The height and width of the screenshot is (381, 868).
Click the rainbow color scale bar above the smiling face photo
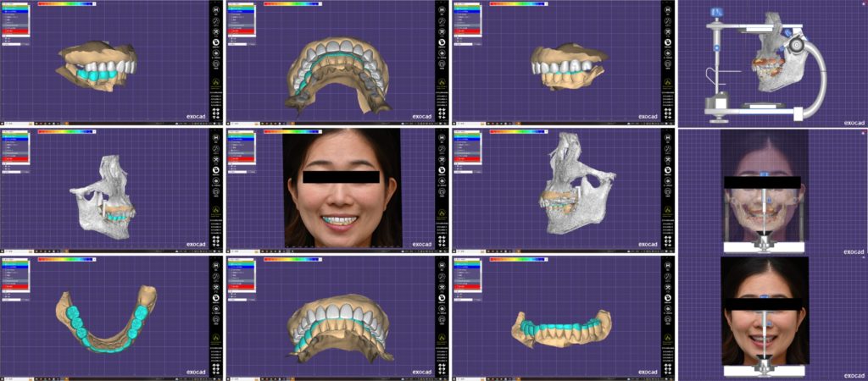coord(295,131)
